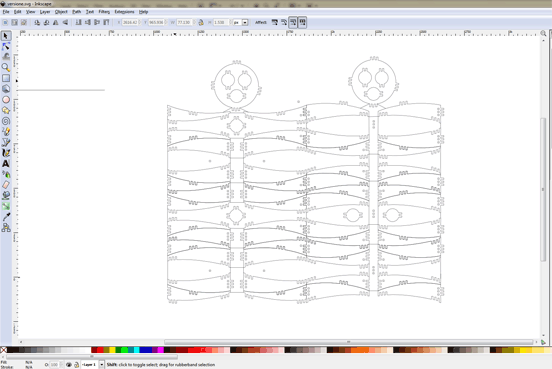Click the opacity value stepper
The height and width of the screenshot is (369, 552).
pyautogui.click(x=61, y=365)
